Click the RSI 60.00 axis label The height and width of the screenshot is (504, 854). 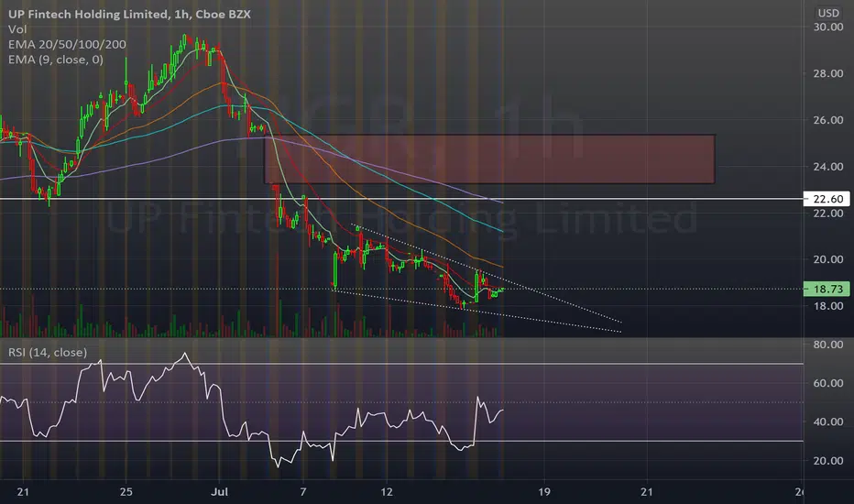[x=827, y=383]
